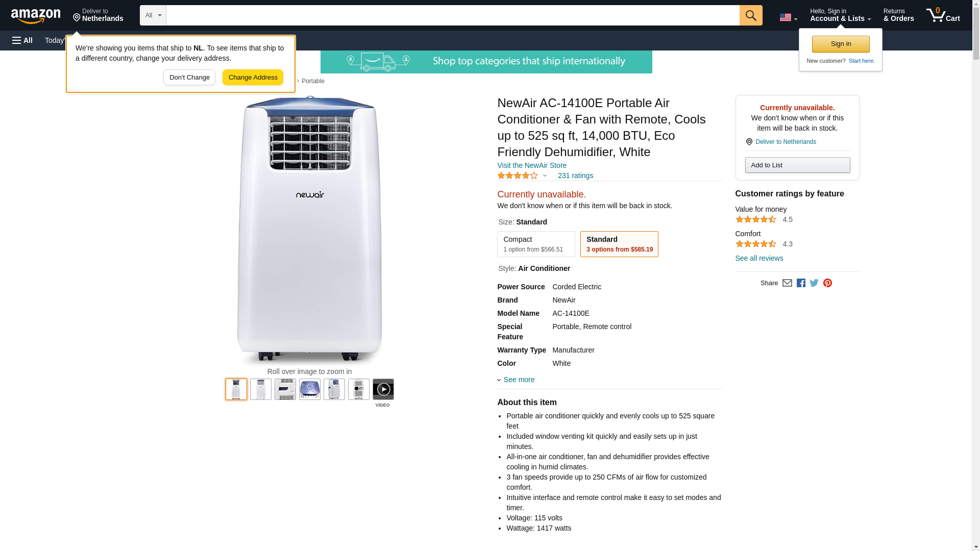Open Returns & Orders

[x=898, y=15]
